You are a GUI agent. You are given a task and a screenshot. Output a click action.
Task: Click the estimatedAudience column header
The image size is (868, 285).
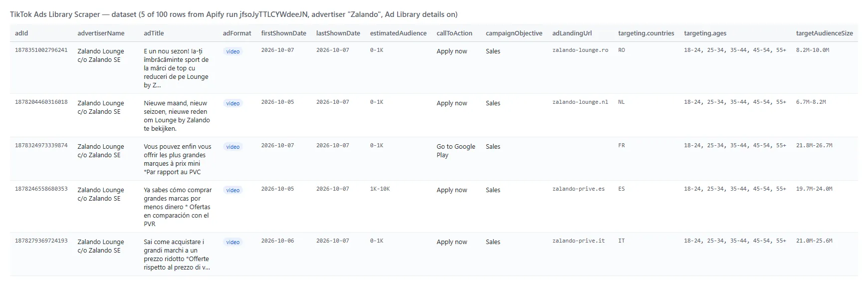[398, 33]
